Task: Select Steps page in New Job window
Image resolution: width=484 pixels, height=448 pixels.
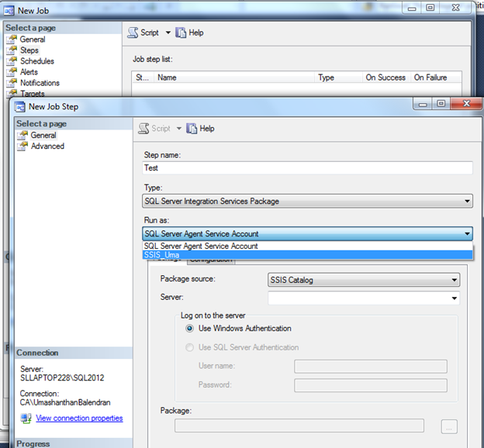Action: (x=29, y=50)
